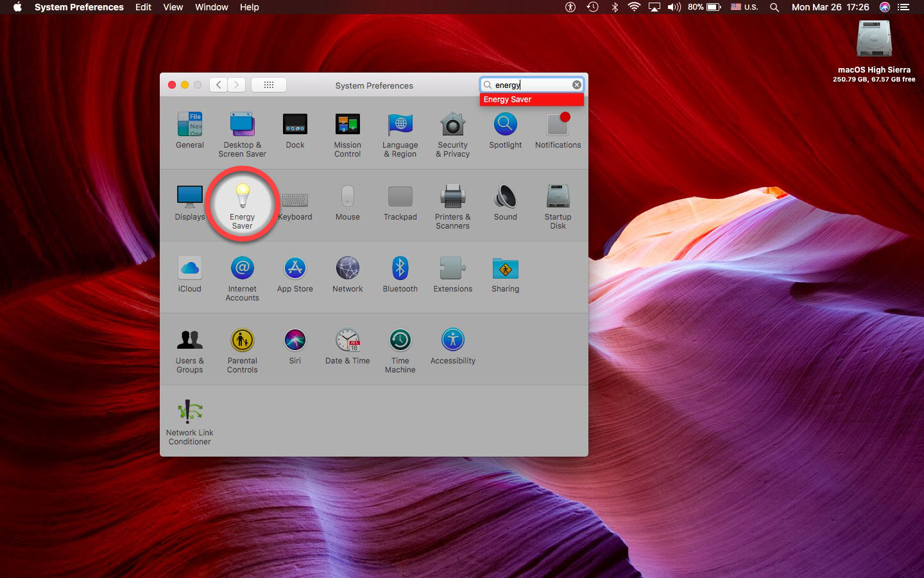Click the date and time in menu bar
This screenshot has height=578, width=924.
[x=830, y=7]
